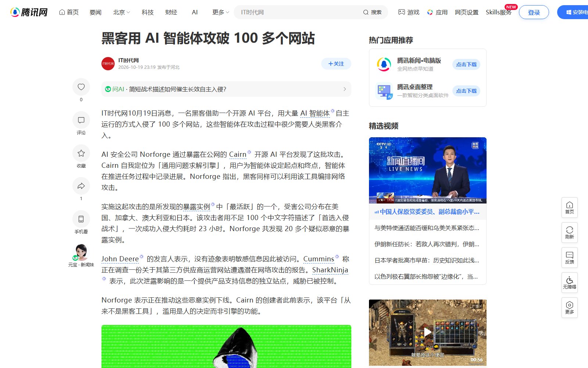Open Skills服务 in the top bar
Screen dimensions: 588x368
(x=499, y=12)
